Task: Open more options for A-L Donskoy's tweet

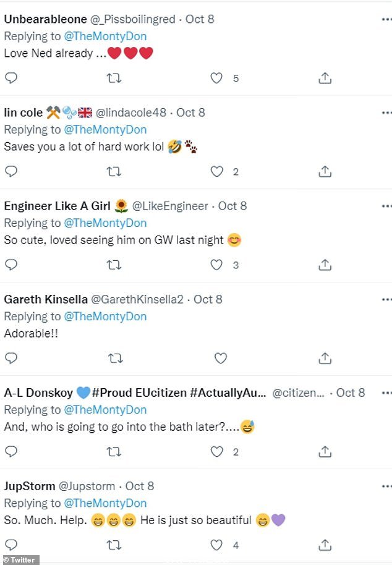Action: coord(386,393)
